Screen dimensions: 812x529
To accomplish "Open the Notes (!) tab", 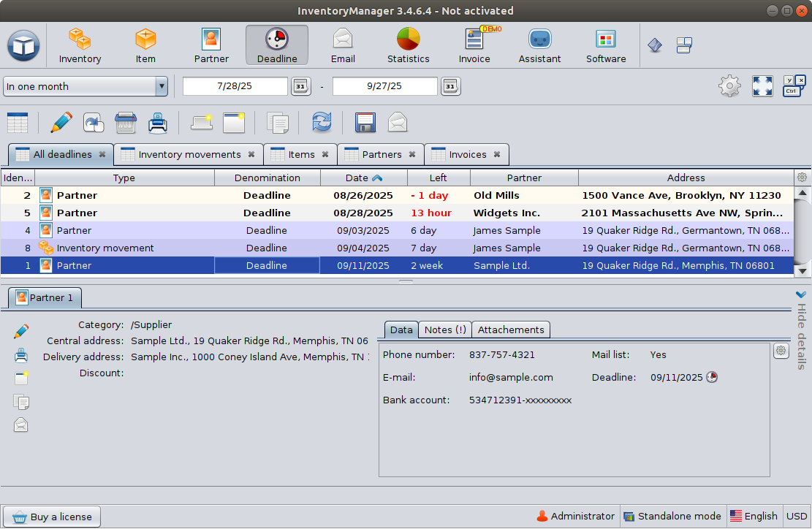I will click(x=445, y=330).
